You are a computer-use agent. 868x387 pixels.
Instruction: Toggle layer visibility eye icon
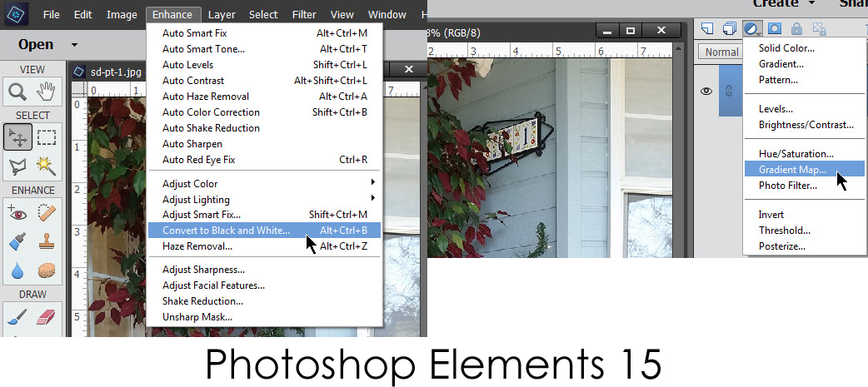pos(706,92)
